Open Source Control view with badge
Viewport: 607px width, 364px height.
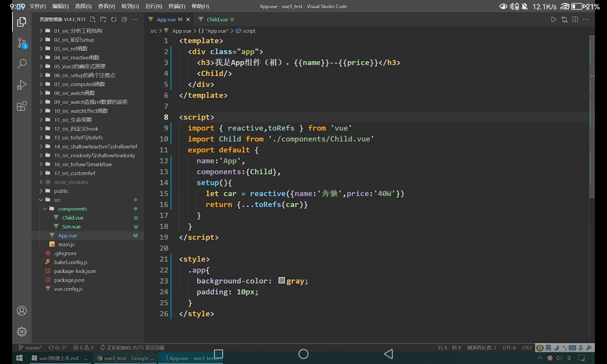tap(22, 43)
